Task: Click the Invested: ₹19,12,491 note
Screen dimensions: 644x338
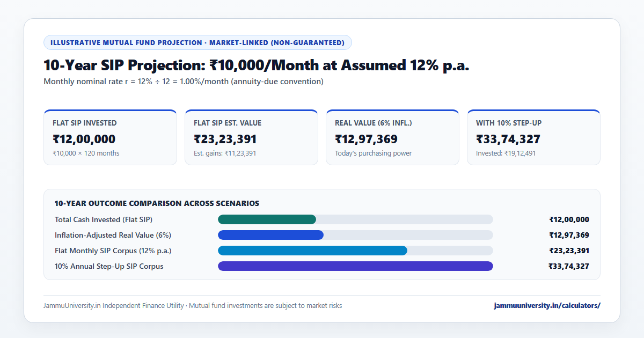Action: tap(506, 153)
